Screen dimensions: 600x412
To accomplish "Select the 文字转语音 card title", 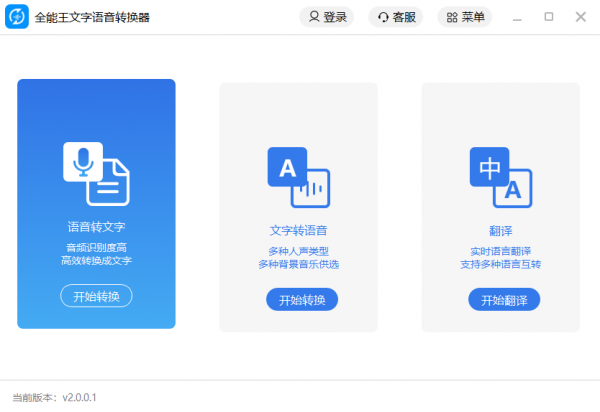I will point(298,231).
